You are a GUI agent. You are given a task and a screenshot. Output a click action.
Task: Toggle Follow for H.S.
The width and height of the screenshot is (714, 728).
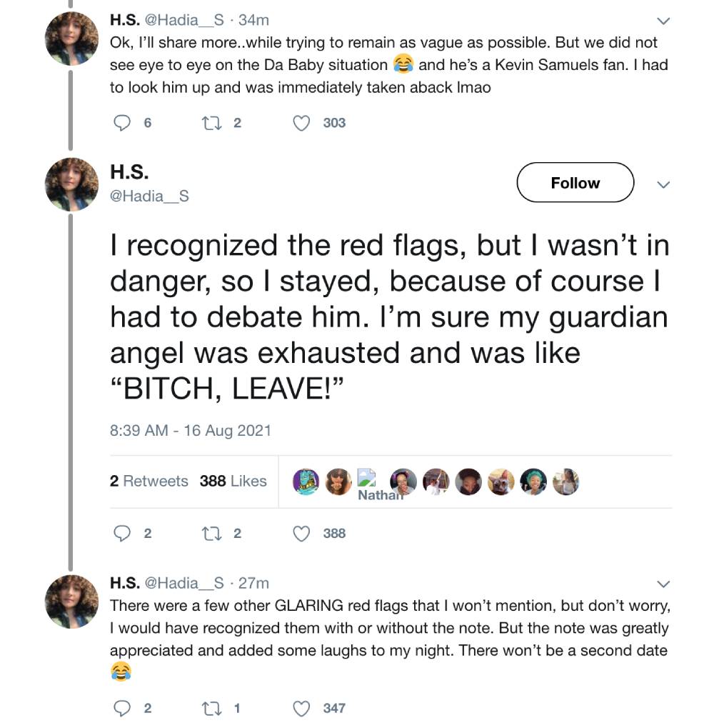click(x=575, y=183)
